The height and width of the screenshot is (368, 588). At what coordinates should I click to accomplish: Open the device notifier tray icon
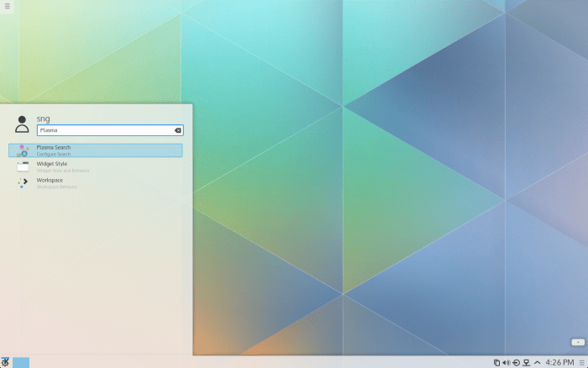coord(516,362)
